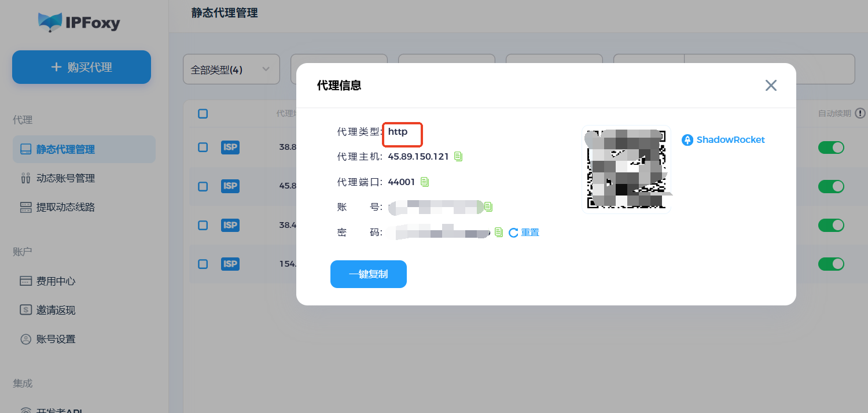Check the box for the 154 row
868x413 pixels.
point(203,264)
